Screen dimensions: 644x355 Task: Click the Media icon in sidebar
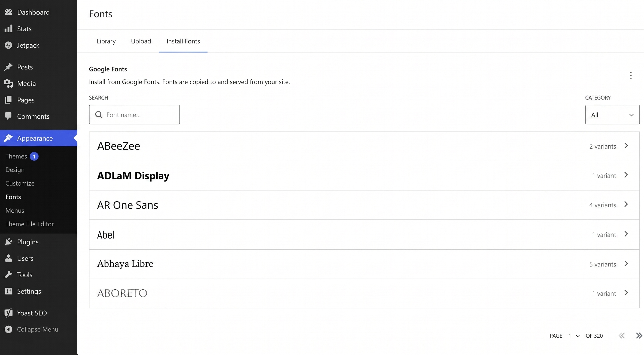point(9,83)
